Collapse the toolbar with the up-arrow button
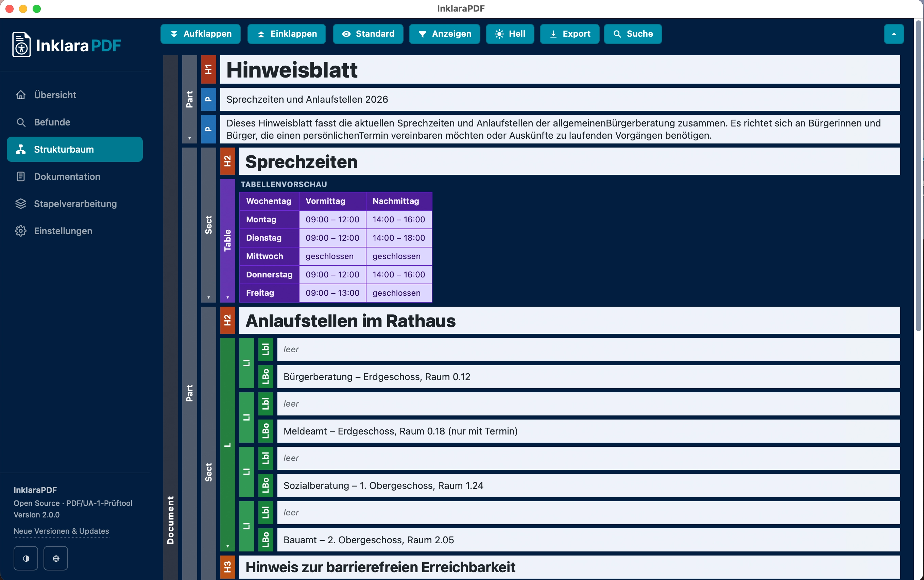Image resolution: width=924 pixels, height=580 pixels. 894,34
